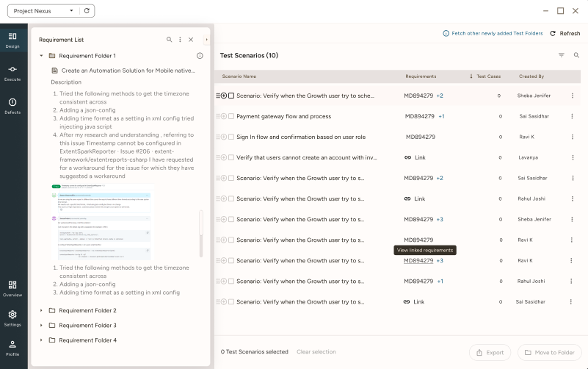588x369 pixels.
Task: Open the Defects section in sidebar
Action: click(x=12, y=106)
